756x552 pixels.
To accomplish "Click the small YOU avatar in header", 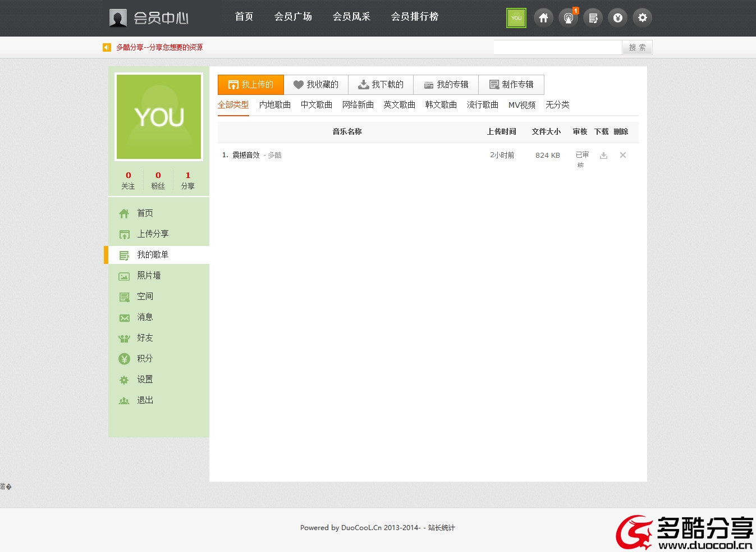I will pyautogui.click(x=516, y=17).
